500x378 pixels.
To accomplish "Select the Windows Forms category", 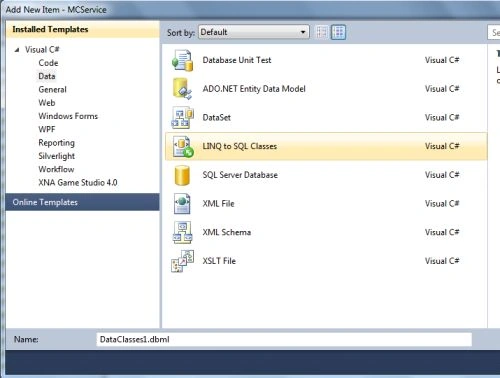I will [68, 116].
